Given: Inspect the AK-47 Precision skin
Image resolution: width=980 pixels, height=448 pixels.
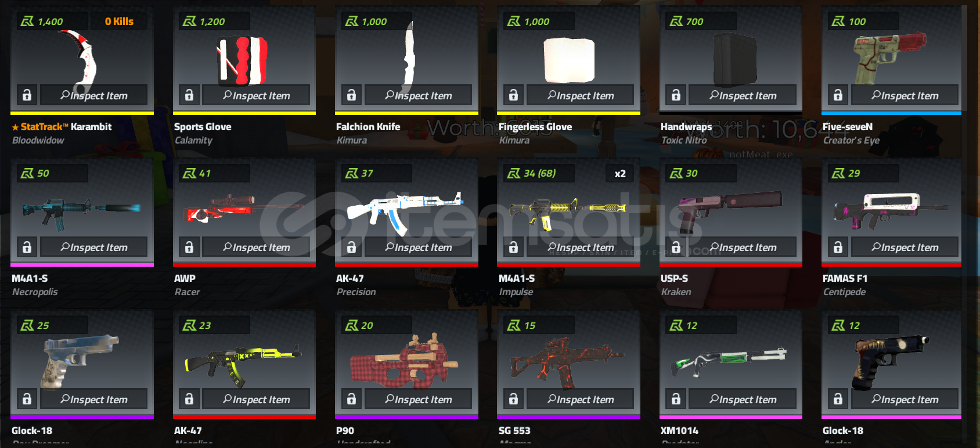Looking at the screenshot, I should pyautogui.click(x=418, y=247).
